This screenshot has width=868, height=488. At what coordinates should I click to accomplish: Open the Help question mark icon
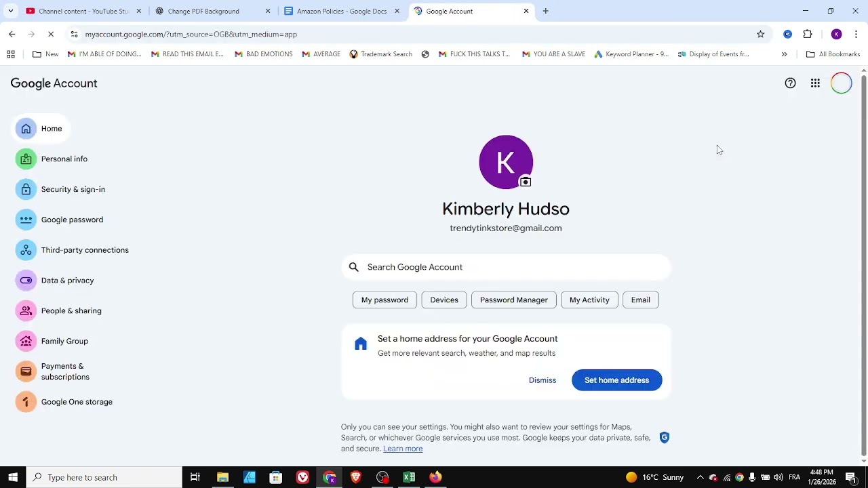[x=790, y=83]
